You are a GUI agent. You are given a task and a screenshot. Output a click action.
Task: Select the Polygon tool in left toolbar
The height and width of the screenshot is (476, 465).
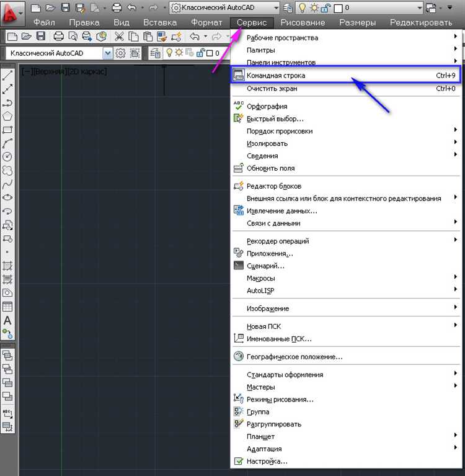click(x=7, y=116)
